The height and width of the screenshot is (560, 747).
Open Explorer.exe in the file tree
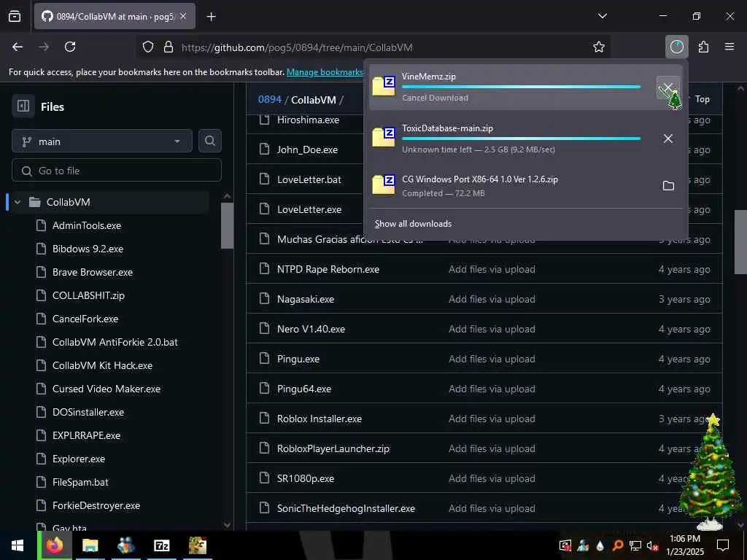click(79, 459)
